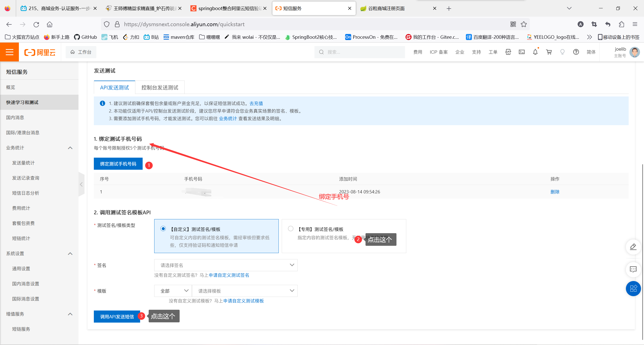Click the 绑定测试手机号码 button
Image resolution: width=644 pixels, height=345 pixels.
tap(118, 164)
